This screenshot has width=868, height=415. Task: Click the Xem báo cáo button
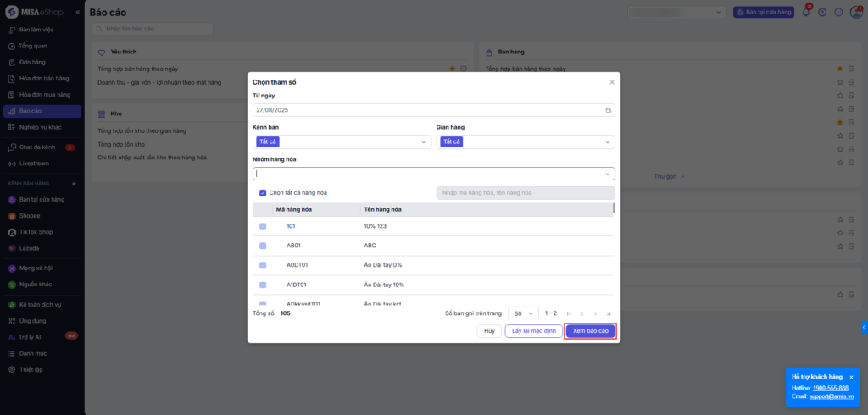tap(590, 331)
